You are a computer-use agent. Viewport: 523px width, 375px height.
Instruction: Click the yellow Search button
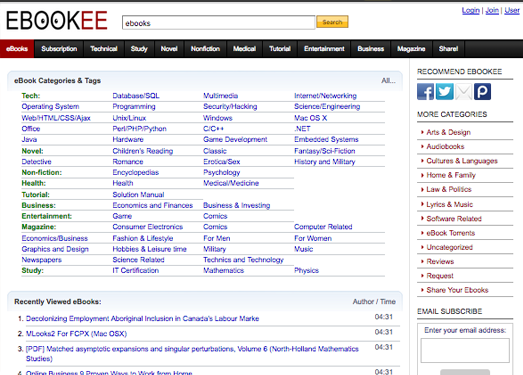tap(332, 22)
